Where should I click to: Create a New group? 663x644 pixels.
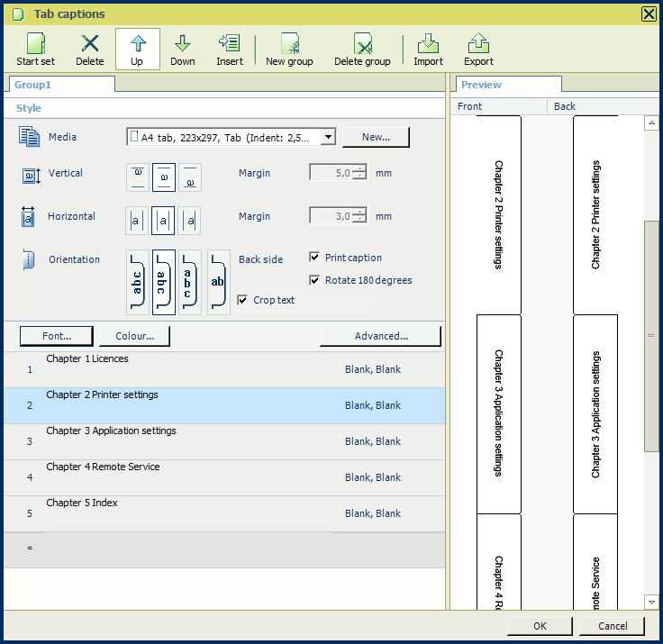[x=289, y=50]
